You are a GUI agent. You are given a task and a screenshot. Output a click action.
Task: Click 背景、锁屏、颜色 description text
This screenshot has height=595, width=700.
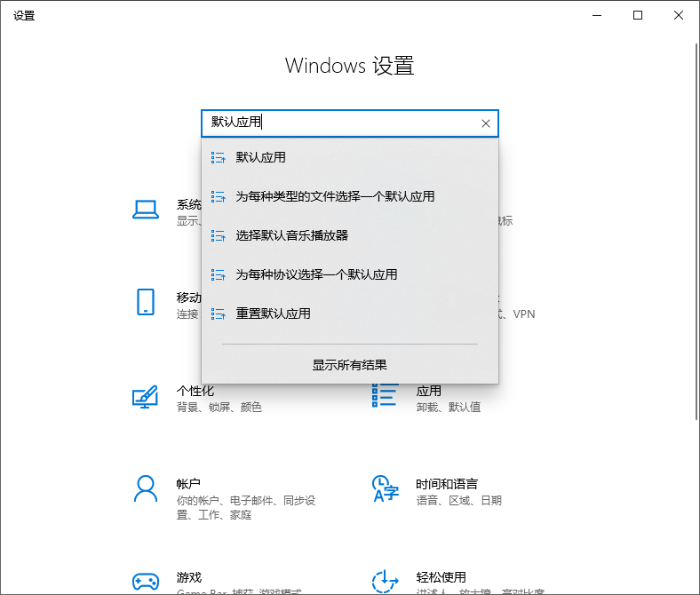coord(219,407)
